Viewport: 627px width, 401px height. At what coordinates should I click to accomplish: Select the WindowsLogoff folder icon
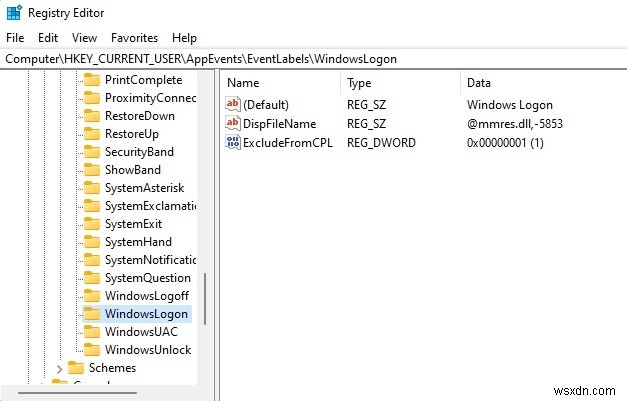tap(92, 296)
